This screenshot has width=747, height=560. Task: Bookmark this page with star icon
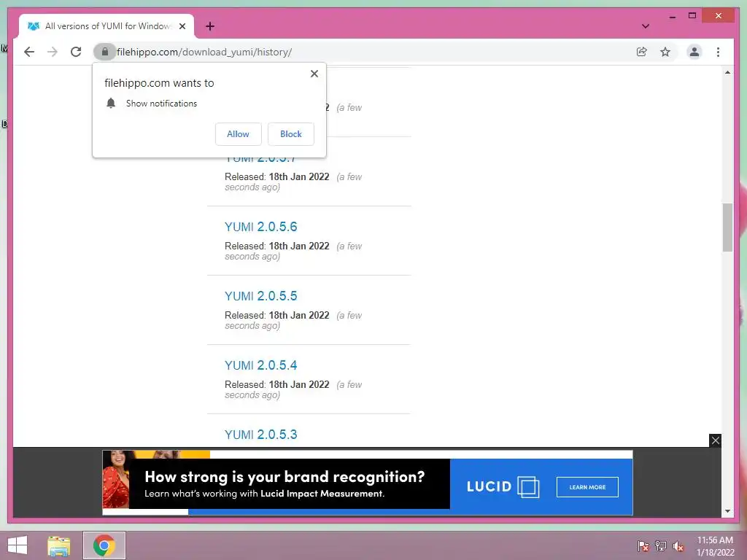665,52
